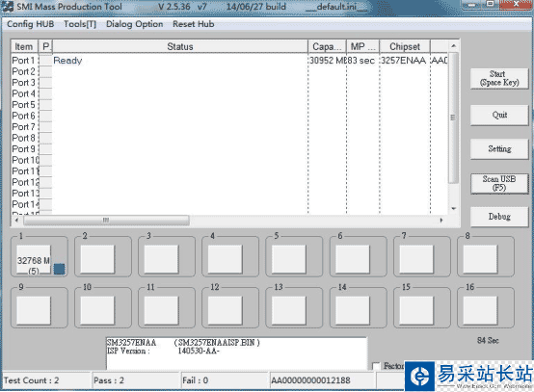The image size is (534, 392).
Task: Open the Setting button
Action: coord(499,148)
